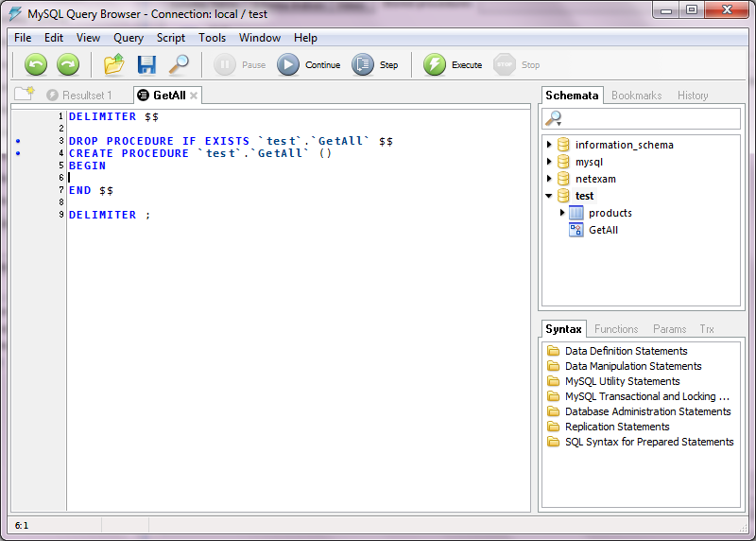Click the Step toolbar button
Image resolution: width=756 pixels, height=541 pixels.
(375, 64)
